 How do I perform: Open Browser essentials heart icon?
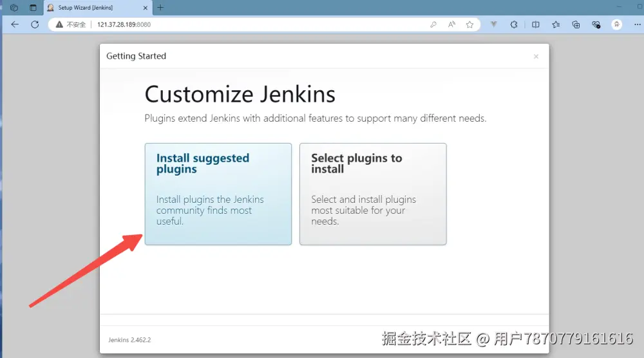point(596,24)
